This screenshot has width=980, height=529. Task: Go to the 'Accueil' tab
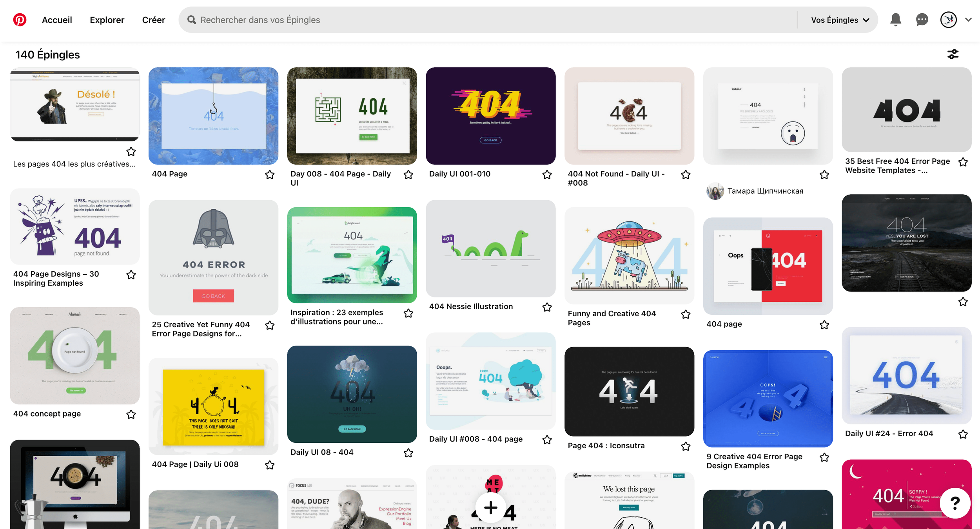[57, 20]
